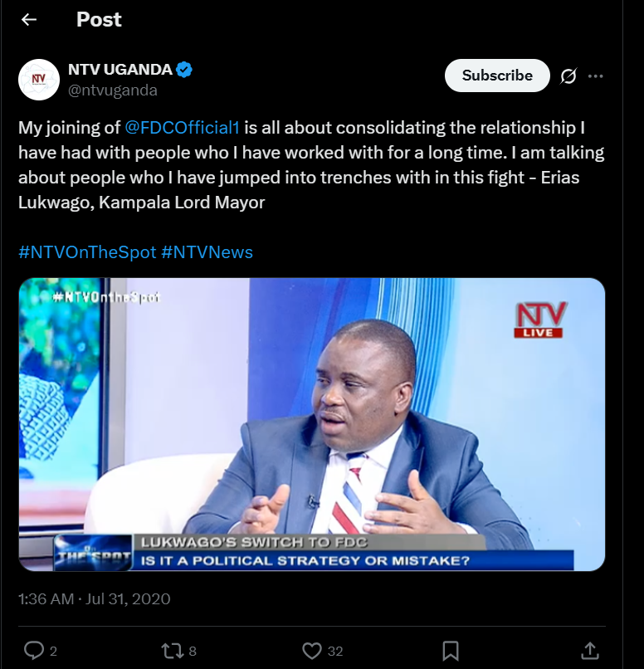Image resolution: width=644 pixels, height=669 pixels.
Task: Click the @ntvuganda handle
Action: (x=112, y=90)
